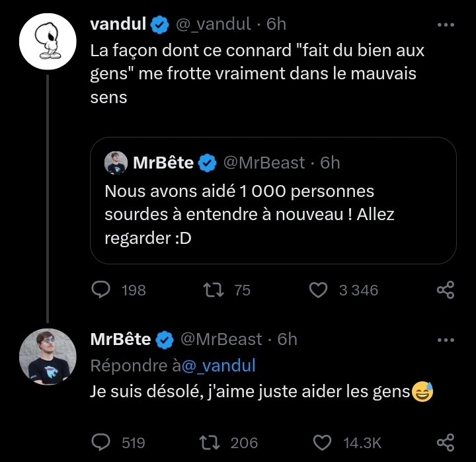This screenshot has width=476, height=462.
Task: Open more options menu on MrBête's reply
Action: click(446, 340)
